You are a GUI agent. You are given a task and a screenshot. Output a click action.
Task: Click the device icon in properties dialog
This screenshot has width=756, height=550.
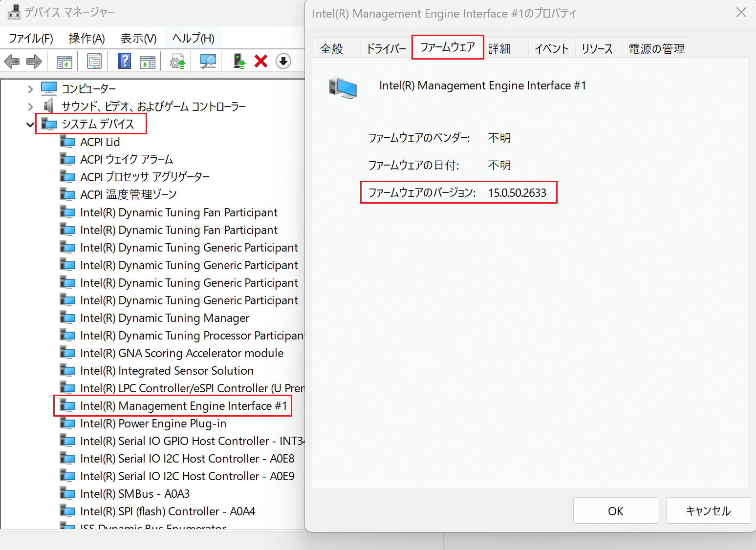point(343,88)
